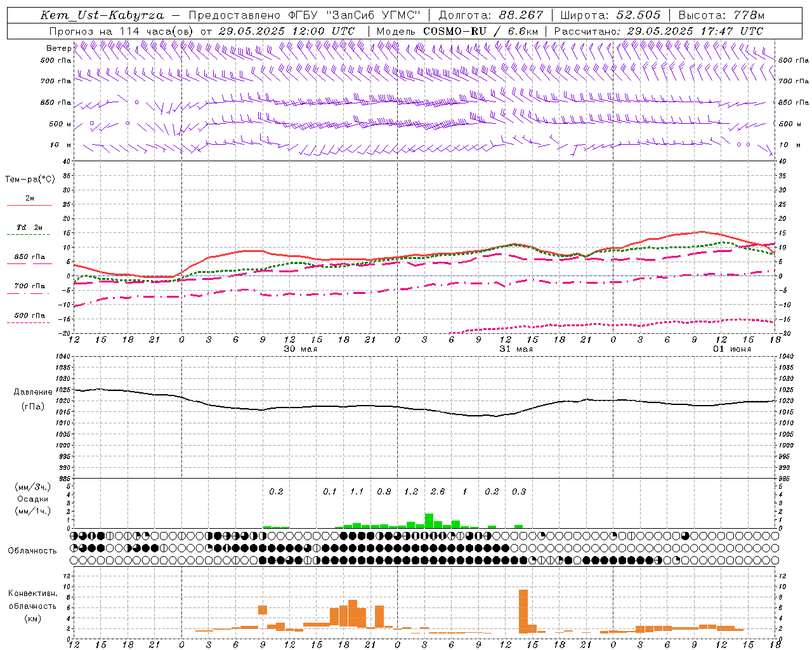
Task: Click the forecast start time 29.05.2025 12:00 UTC
Action: pos(287,31)
